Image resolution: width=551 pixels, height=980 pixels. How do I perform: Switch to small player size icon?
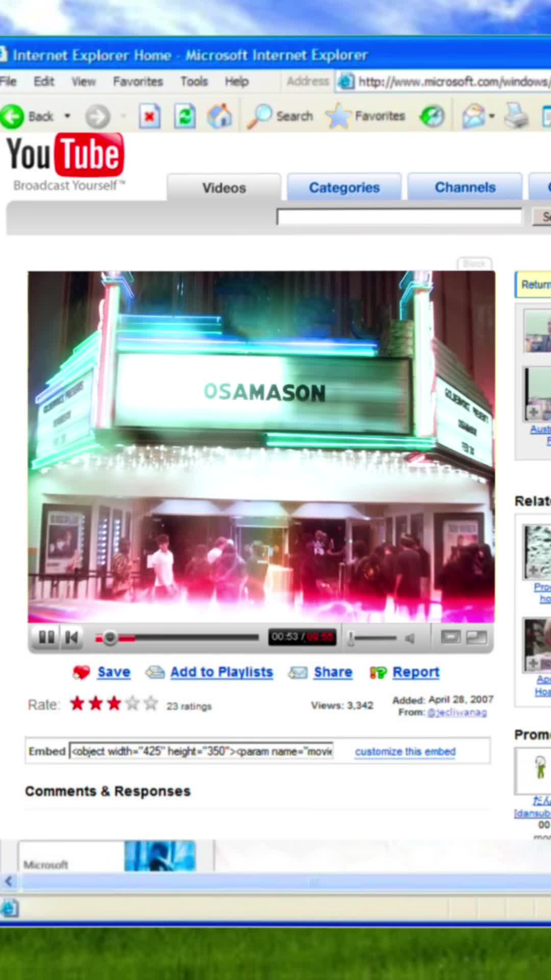pyautogui.click(x=450, y=637)
